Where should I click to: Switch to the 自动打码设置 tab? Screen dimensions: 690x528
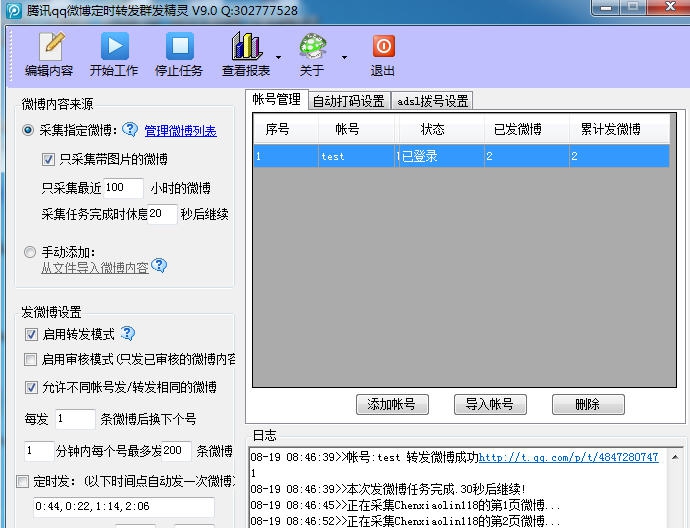[349, 101]
